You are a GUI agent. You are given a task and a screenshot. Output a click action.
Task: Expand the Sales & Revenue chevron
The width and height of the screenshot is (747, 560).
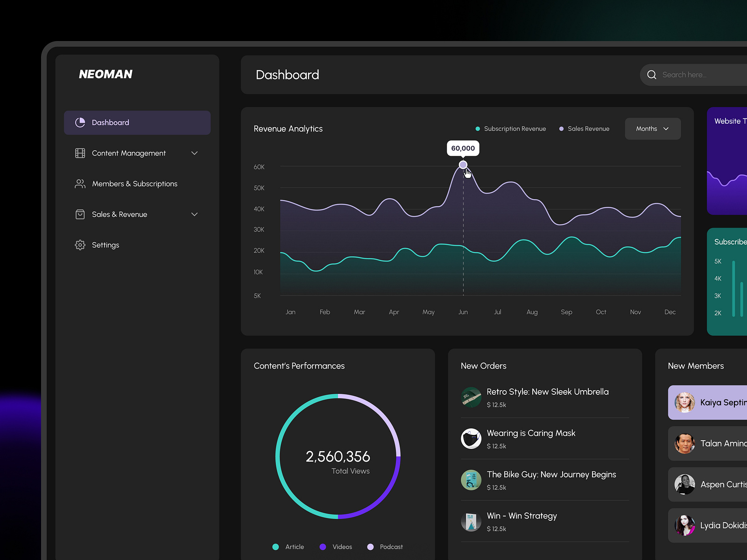(x=195, y=214)
